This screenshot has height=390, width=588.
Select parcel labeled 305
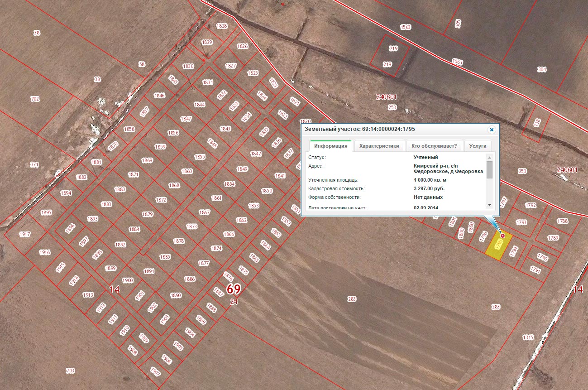point(458,24)
